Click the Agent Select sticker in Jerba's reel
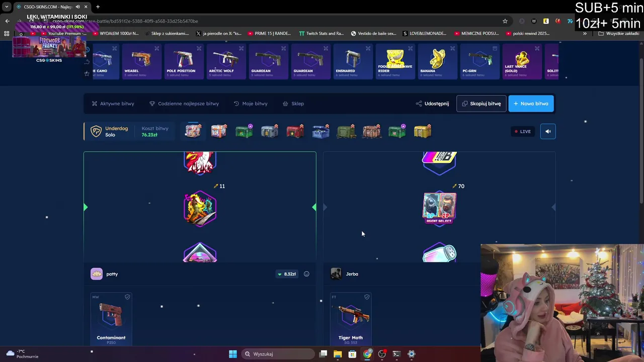Image resolution: width=644 pixels, height=362 pixels. 439,208
